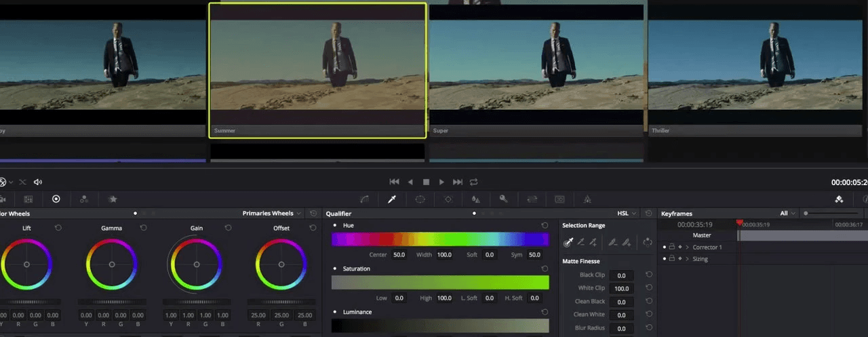Open the Keyframes All filter dropdown

coord(788,213)
